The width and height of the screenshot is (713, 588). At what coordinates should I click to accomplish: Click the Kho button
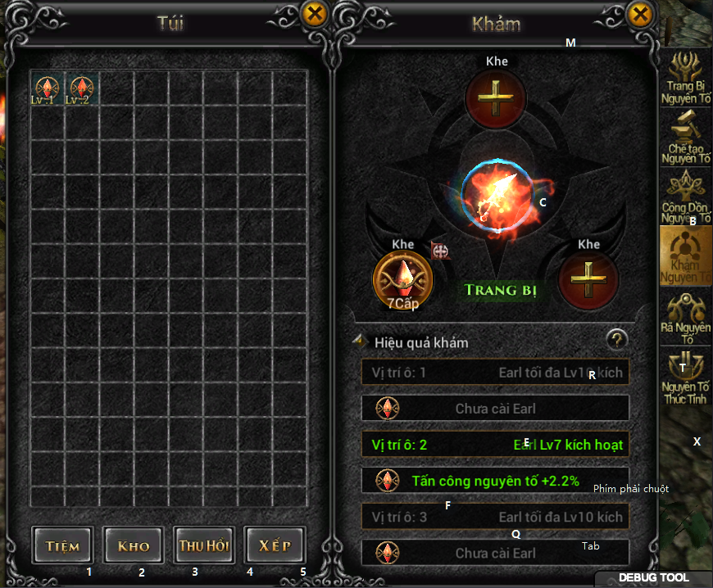tap(134, 545)
